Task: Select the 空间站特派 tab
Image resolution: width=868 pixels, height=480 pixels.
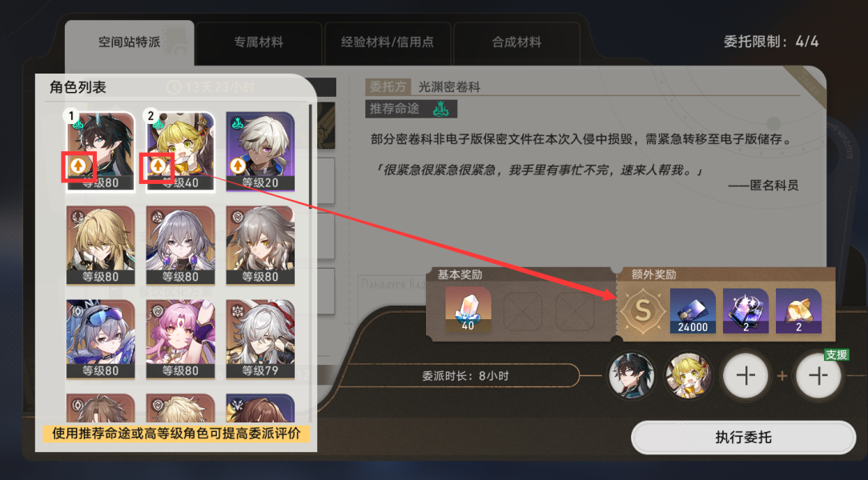Action: pos(129,42)
